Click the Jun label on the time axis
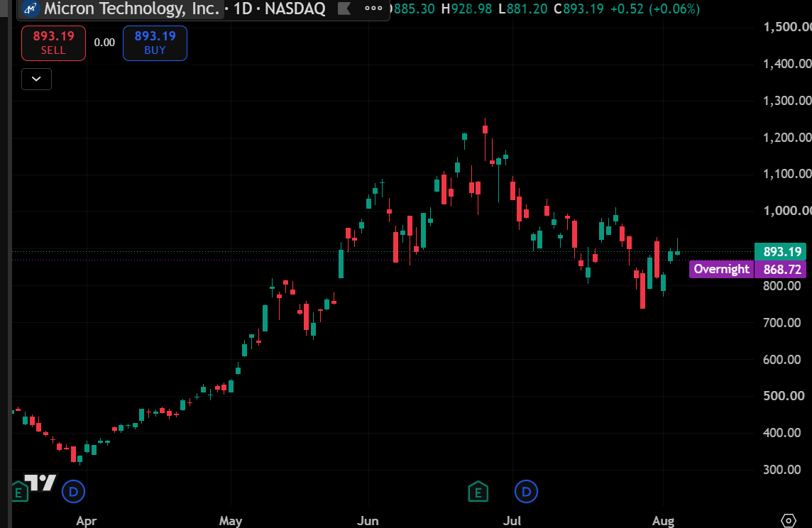This screenshot has height=528, width=812. point(368,520)
